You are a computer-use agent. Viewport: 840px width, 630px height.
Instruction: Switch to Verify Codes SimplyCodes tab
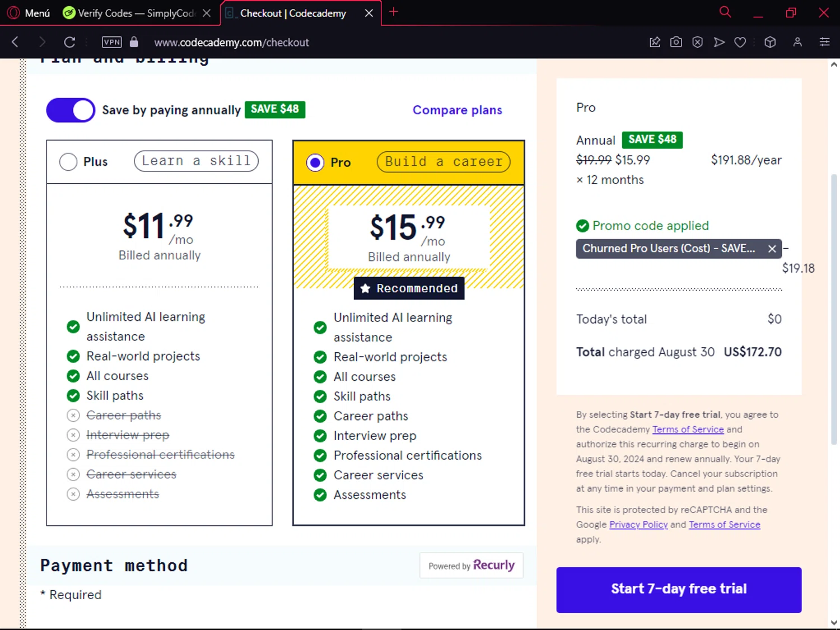point(129,13)
